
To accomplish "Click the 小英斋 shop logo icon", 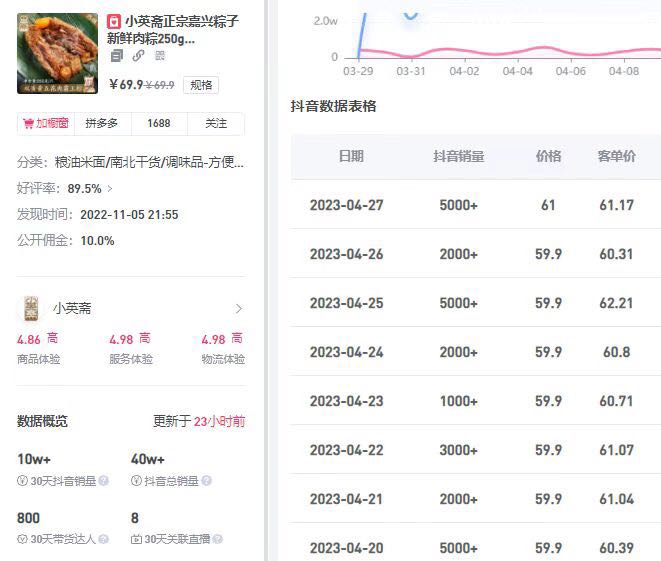I will tap(31, 309).
